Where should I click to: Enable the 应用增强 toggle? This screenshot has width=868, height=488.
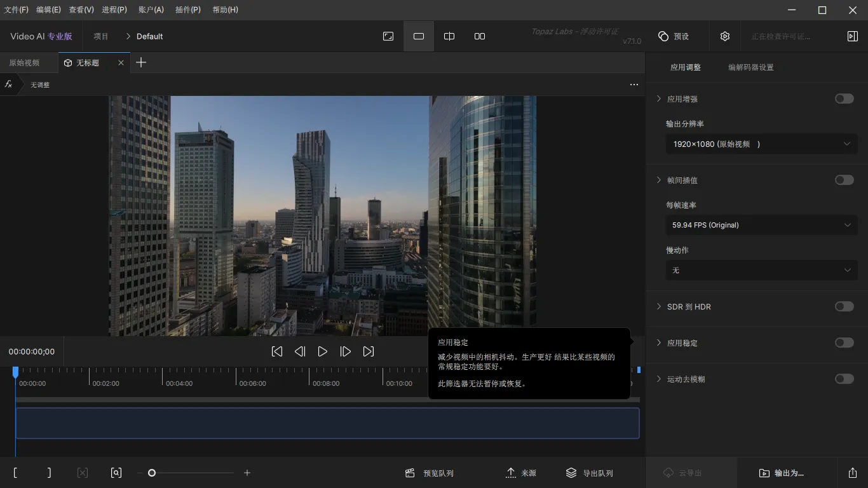(x=844, y=98)
